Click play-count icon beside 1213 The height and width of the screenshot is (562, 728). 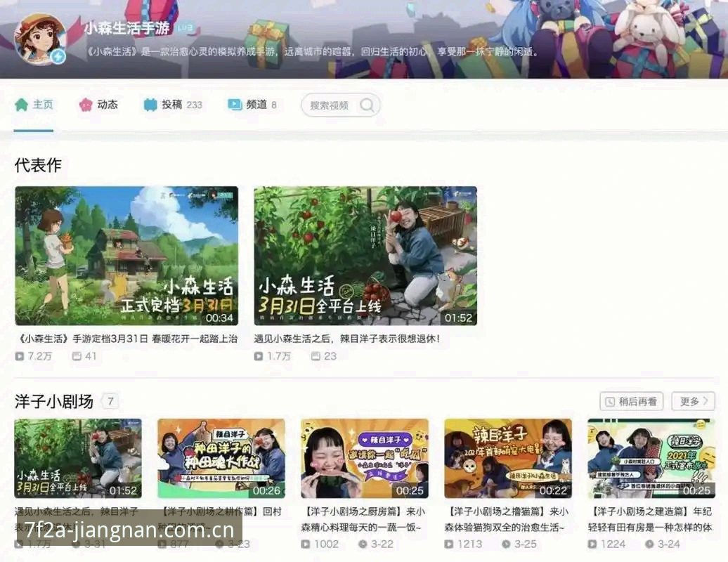coord(448,544)
